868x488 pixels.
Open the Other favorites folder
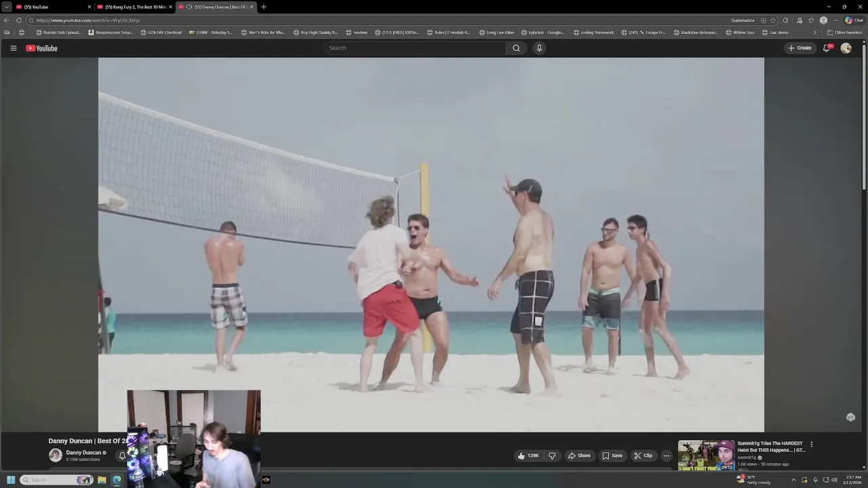point(844,33)
